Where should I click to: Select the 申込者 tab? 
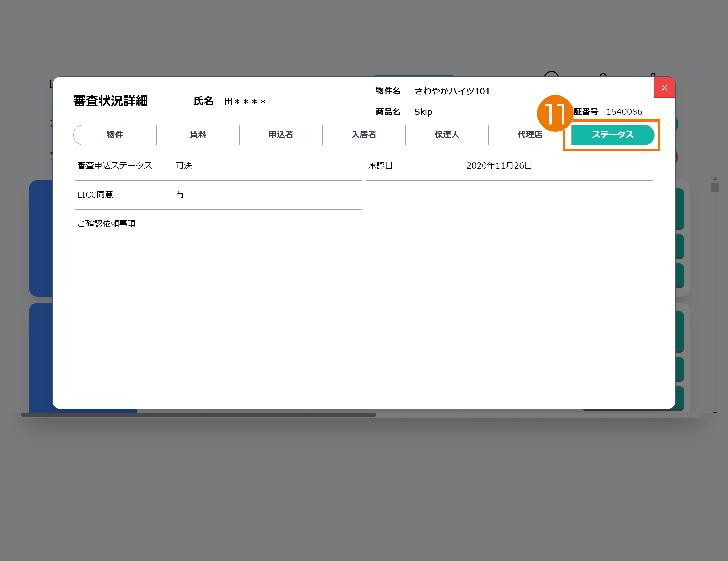pyautogui.click(x=281, y=135)
